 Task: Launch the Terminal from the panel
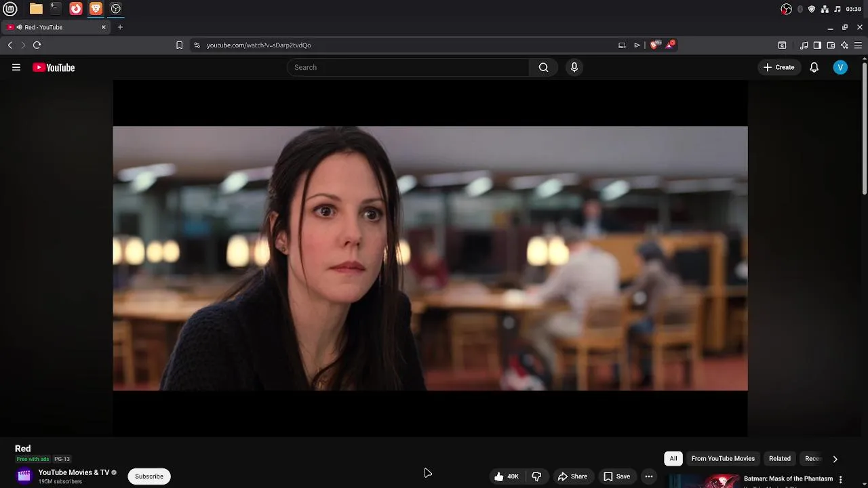(56, 9)
